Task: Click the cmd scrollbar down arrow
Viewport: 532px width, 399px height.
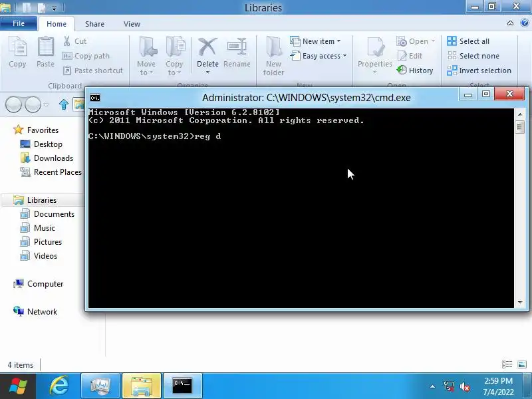Action: tap(520, 303)
